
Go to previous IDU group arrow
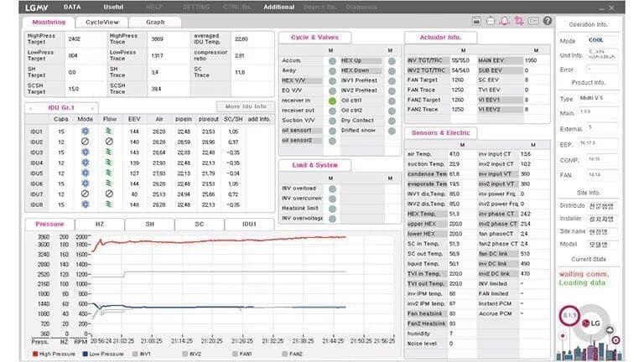[x=31, y=108]
